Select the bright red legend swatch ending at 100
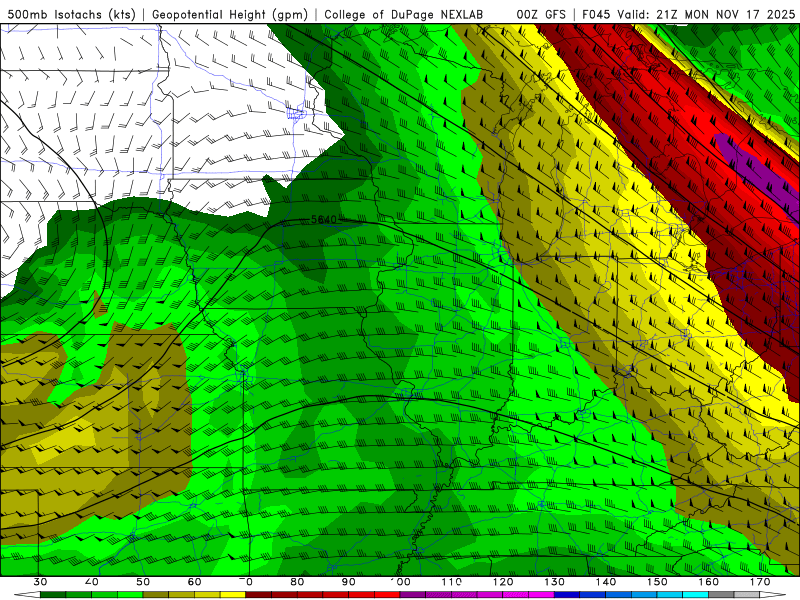The image size is (800, 600). (387, 595)
